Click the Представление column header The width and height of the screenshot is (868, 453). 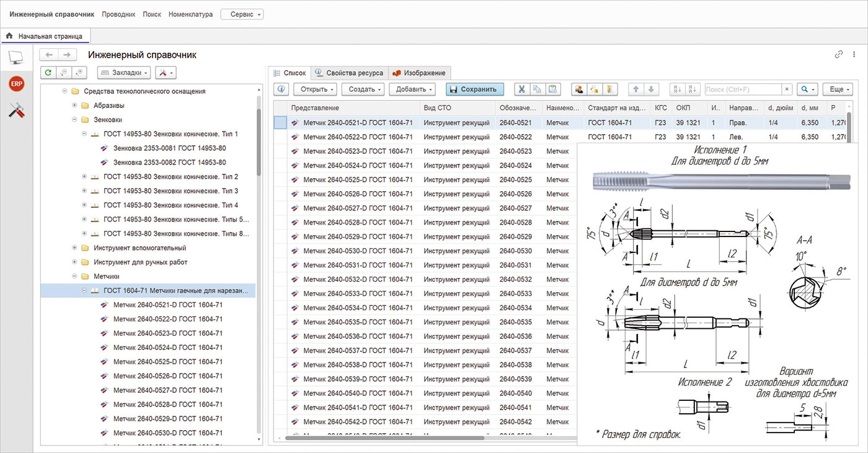(353, 108)
